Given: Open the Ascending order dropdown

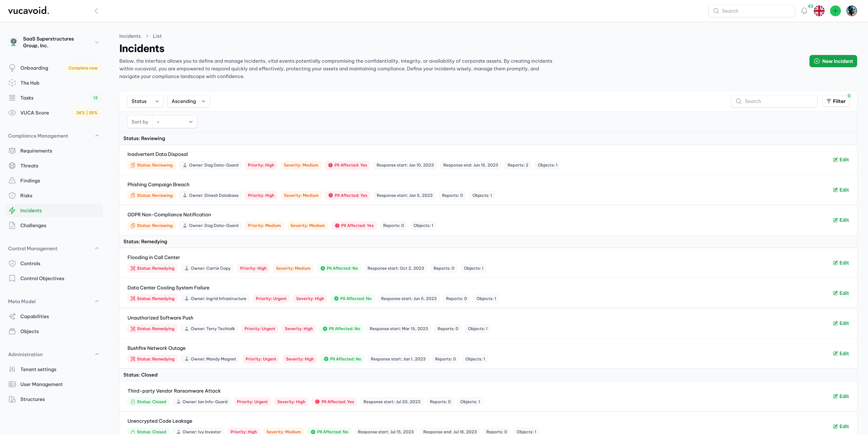Looking at the screenshot, I should point(188,101).
